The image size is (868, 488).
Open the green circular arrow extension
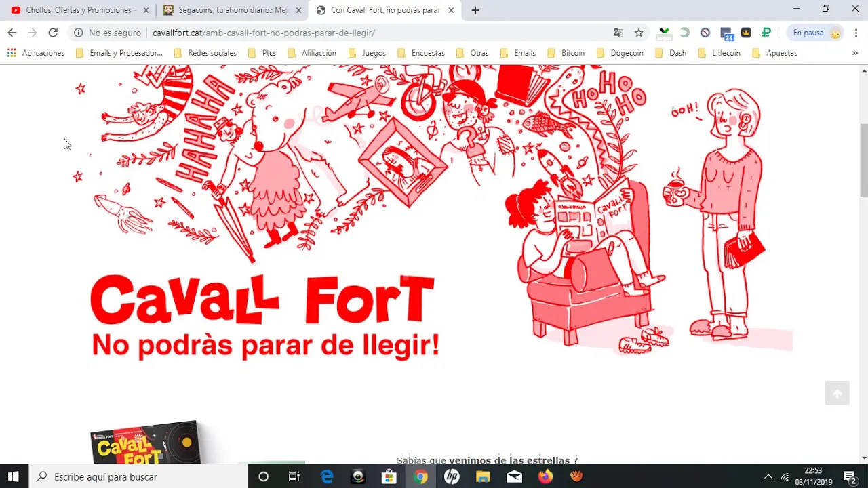[685, 33]
